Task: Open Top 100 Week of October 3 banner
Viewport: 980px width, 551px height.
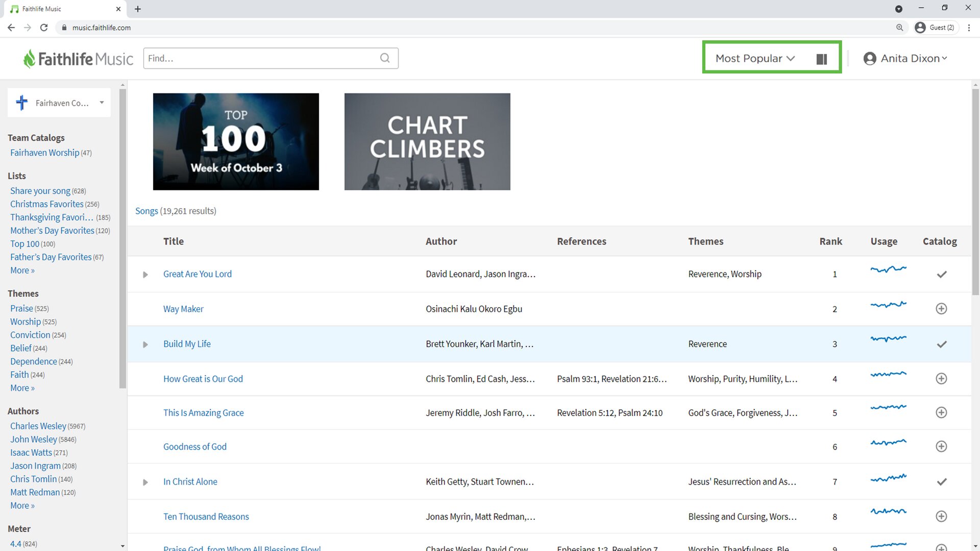Action: click(x=236, y=141)
